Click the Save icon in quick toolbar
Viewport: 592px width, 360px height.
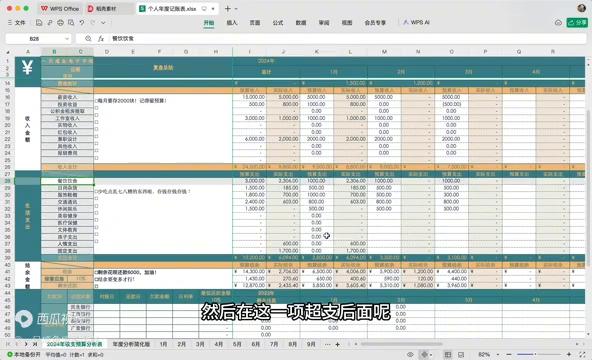[x=39, y=23]
